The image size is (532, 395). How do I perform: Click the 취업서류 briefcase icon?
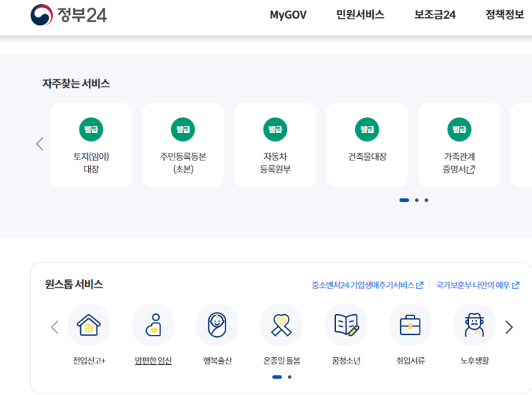410,325
